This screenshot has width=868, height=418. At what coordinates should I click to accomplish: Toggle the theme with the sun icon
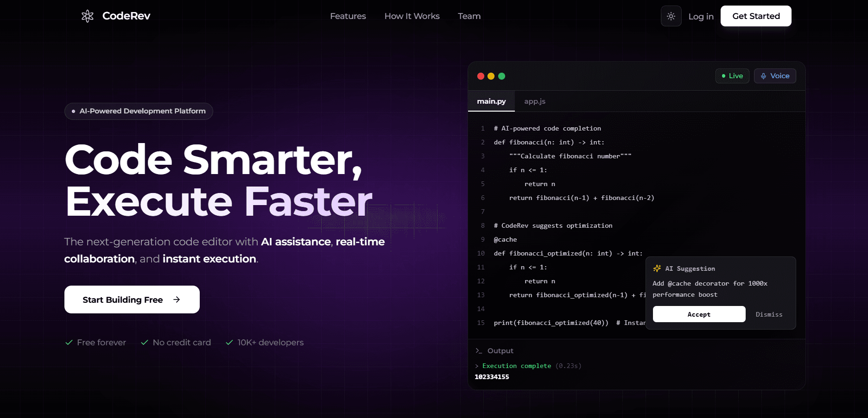click(x=671, y=16)
